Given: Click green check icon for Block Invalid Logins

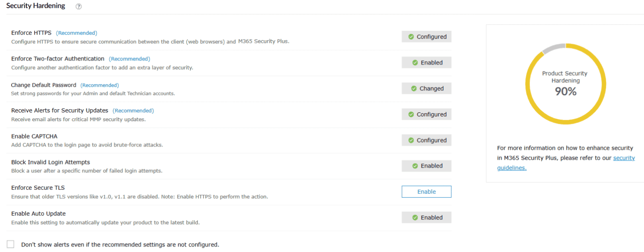Looking at the screenshot, I should (x=415, y=166).
